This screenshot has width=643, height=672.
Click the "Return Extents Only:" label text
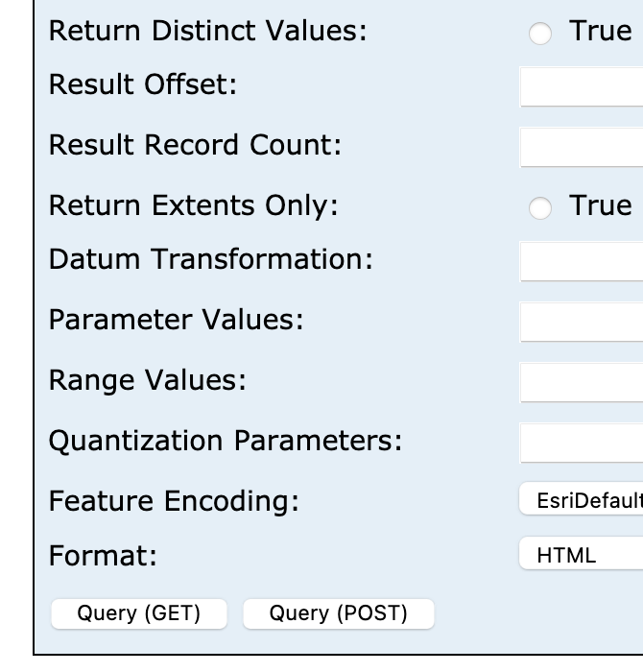193,206
